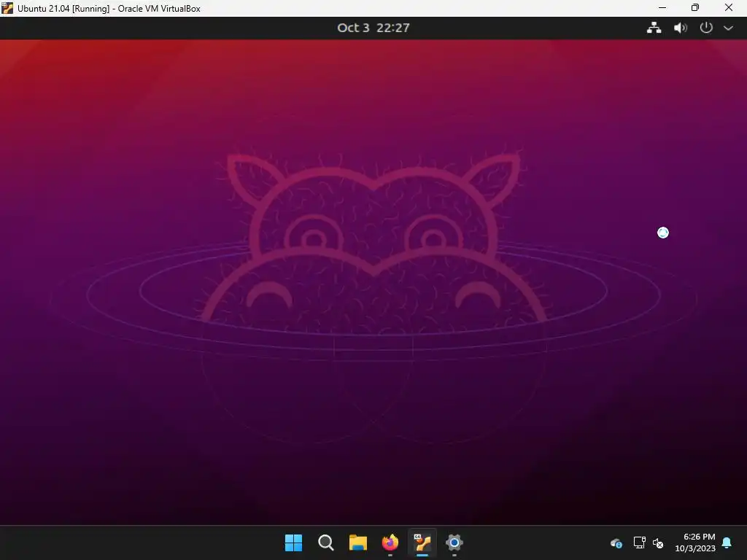This screenshot has height=560, width=747.
Task: Click the network display tray icon
Action: pyautogui.click(x=639, y=542)
